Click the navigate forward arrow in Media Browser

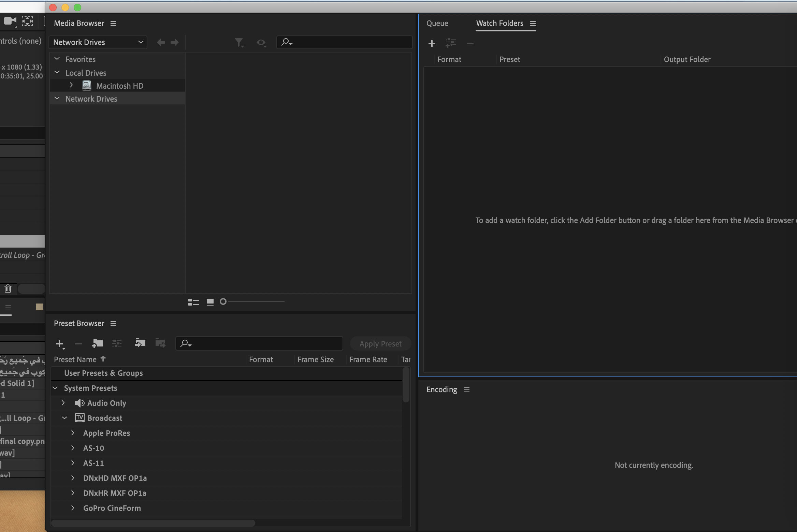174,42
